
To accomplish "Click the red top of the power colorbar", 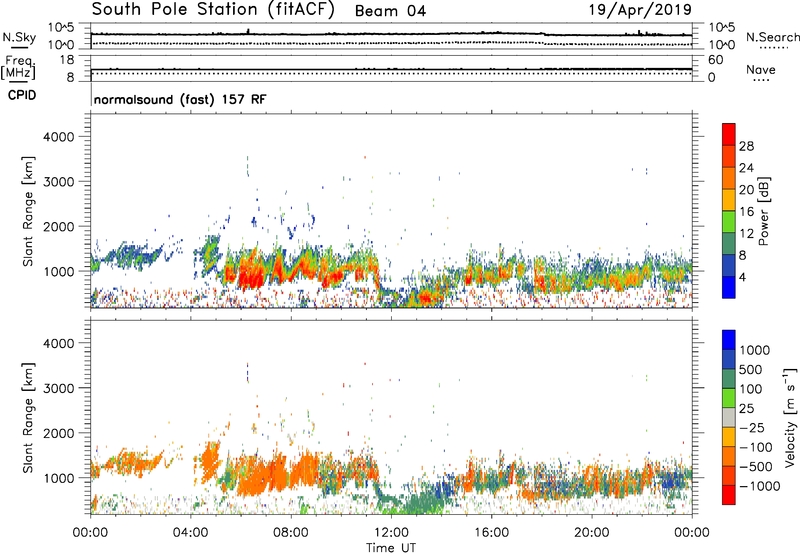I will tap(729, 134).
